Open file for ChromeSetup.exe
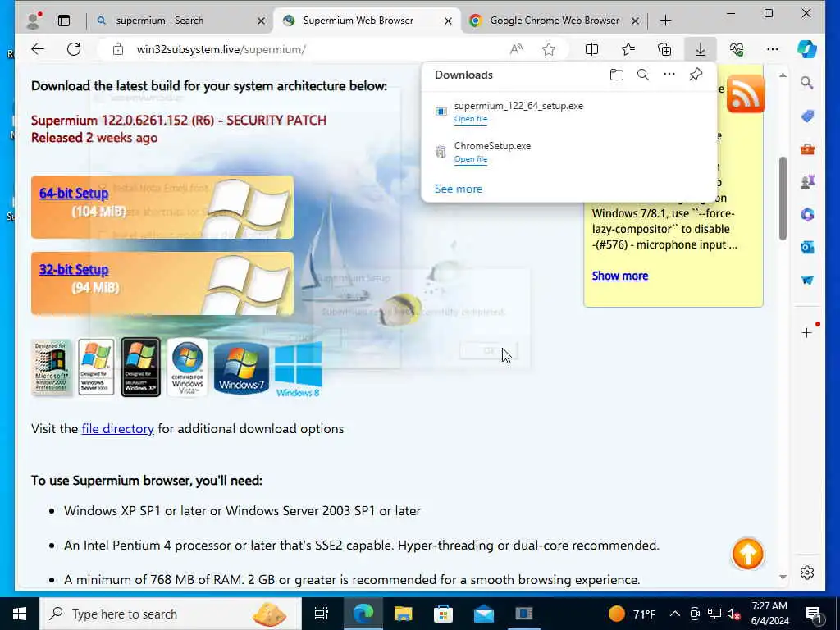The height and width of the screenshot is (630, 840). [470, 158]
